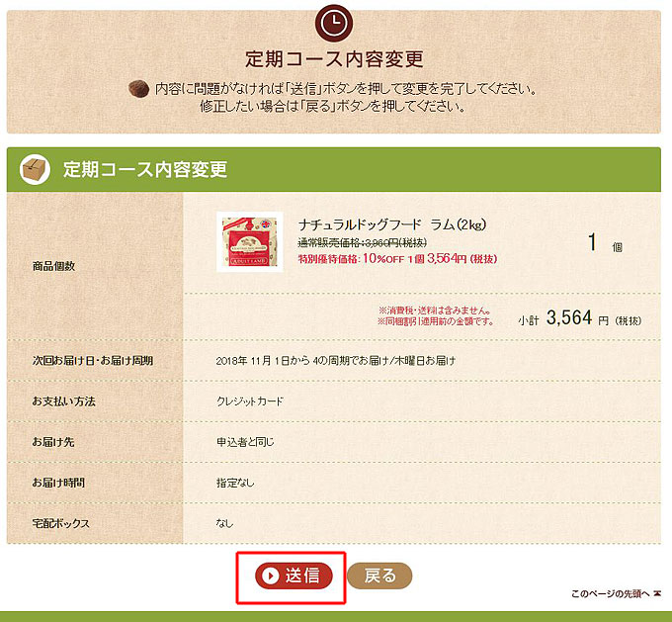Click the 定期コース内容変更 page title
Screen dimensions: 672x622
334,58
